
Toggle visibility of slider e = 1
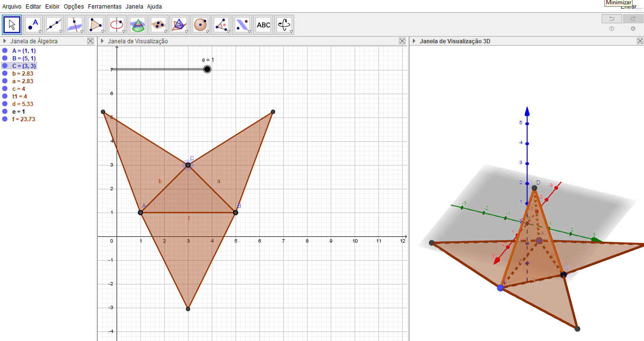(5, 111)
